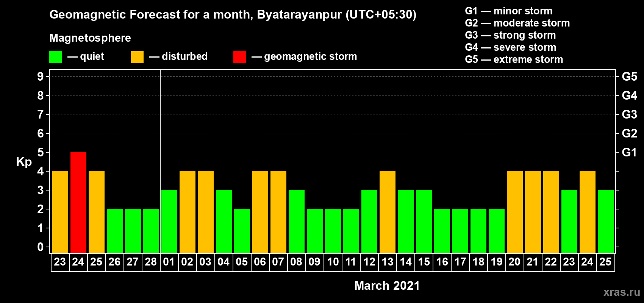Click the Kp value 9 on left axis
This screenshot has height=303, width=644.
41,77
